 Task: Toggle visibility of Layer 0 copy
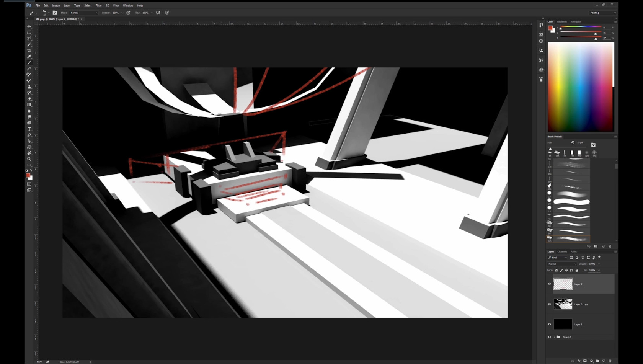pyautogui.click(x=550, y=304)
